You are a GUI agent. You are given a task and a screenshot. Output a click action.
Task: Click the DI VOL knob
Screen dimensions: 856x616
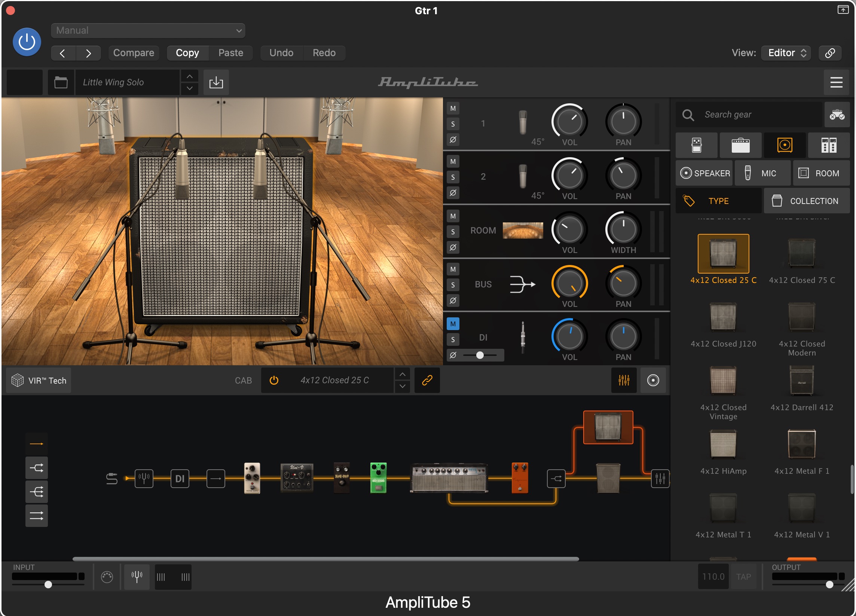click(569, 337)
